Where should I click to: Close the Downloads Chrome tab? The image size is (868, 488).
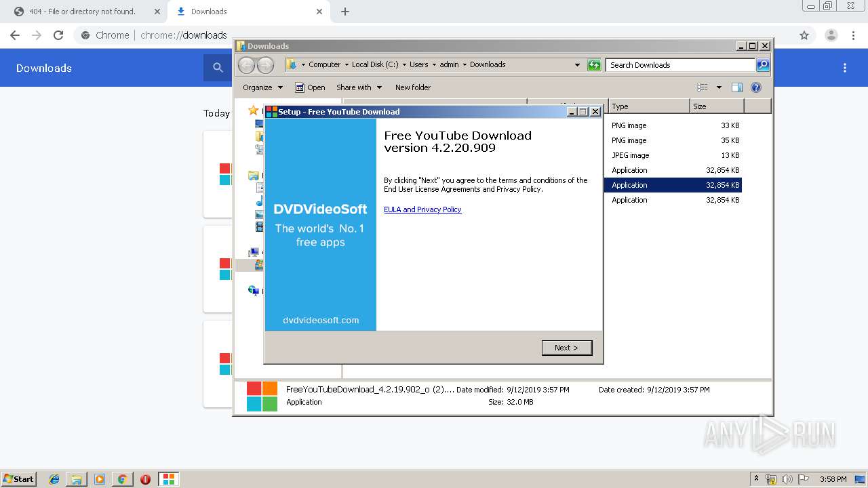click(x=319, y=12)
